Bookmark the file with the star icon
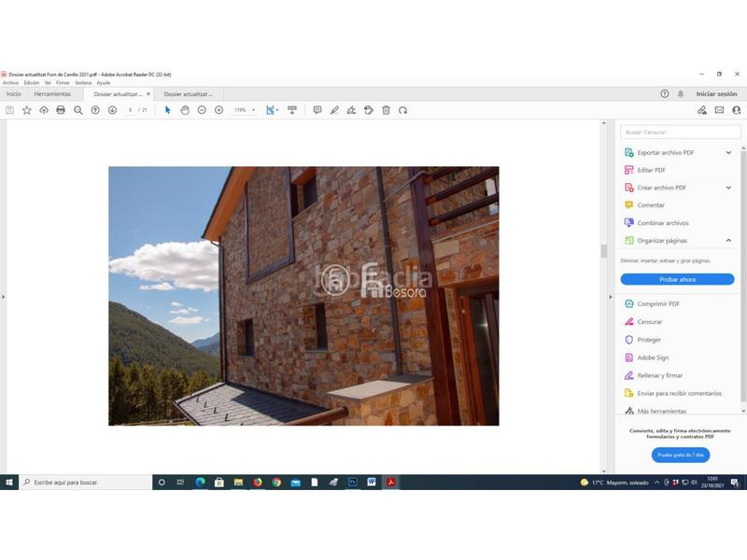The image size is (747, 560). [26, 110]
